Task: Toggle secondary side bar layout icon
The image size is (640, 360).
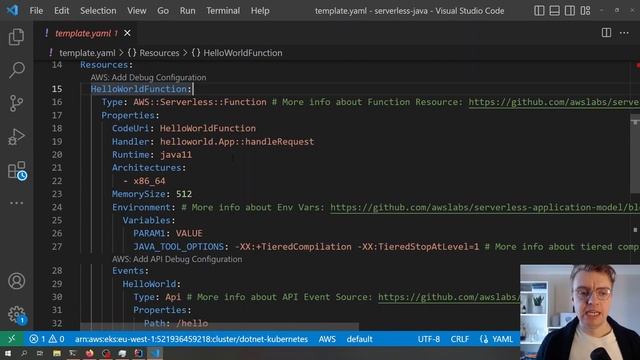Action: (x=570, y=11)
